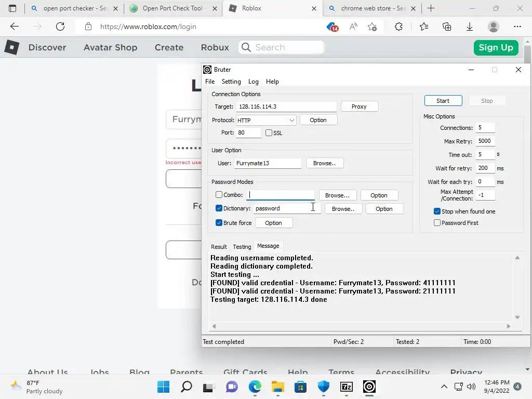This screenshot has width=532, height=399.
Task: Open the Chat app on taskbar
Action: point(232,387)
